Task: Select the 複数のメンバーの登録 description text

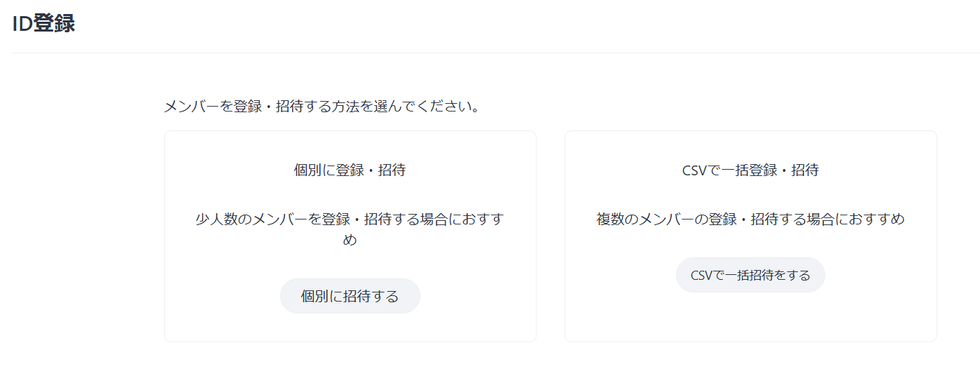Action: tap(750, 220)
